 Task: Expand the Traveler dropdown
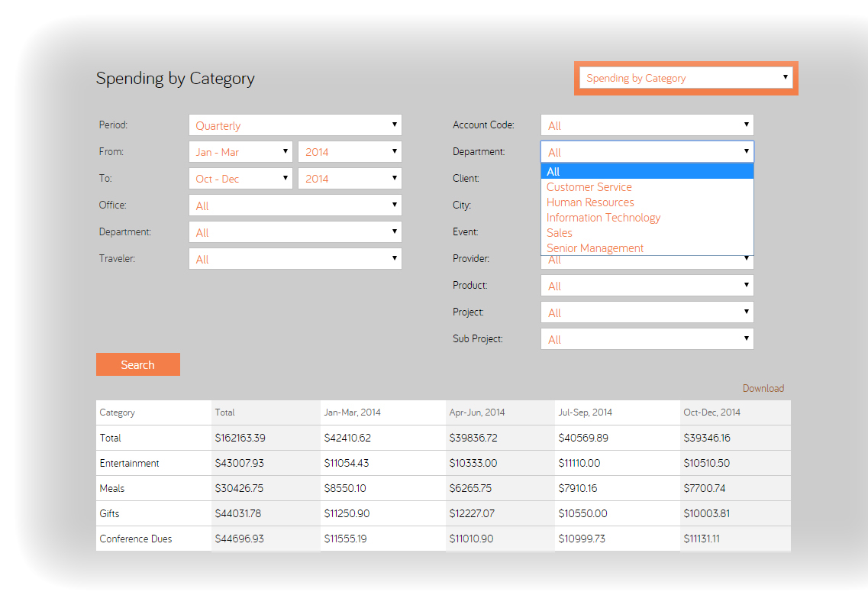[x=295, y=259]
